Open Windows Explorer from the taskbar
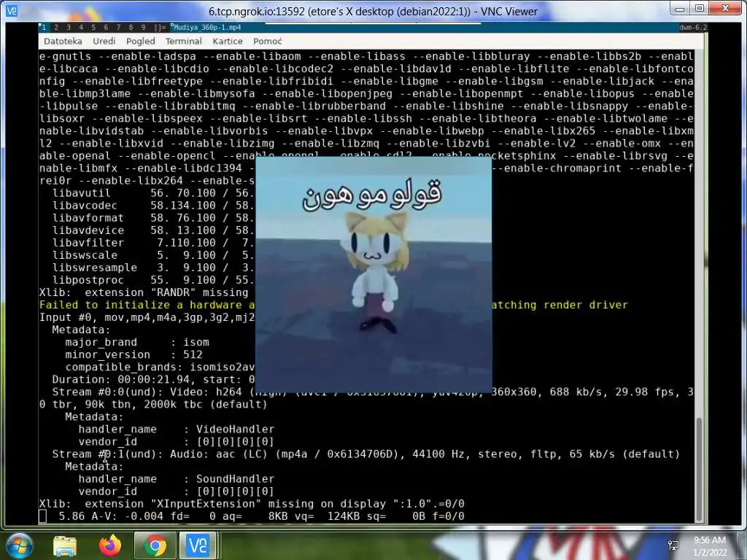 (65, 545)
